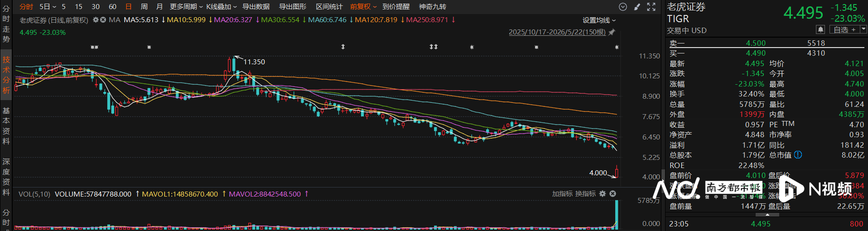This screenshot has width=868, height=231.
Task: Open 到价提醒 price alert
Action: click(x=396, y=7)
